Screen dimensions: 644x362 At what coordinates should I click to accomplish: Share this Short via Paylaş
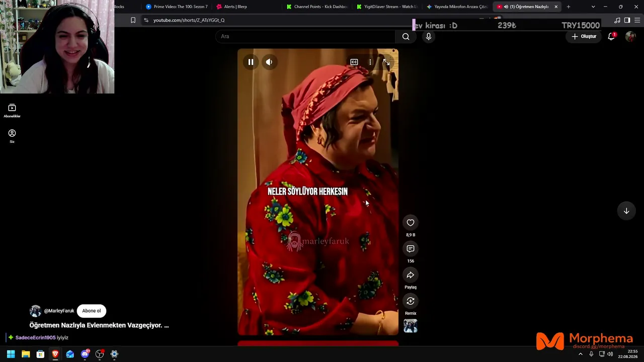click(411, 275)
